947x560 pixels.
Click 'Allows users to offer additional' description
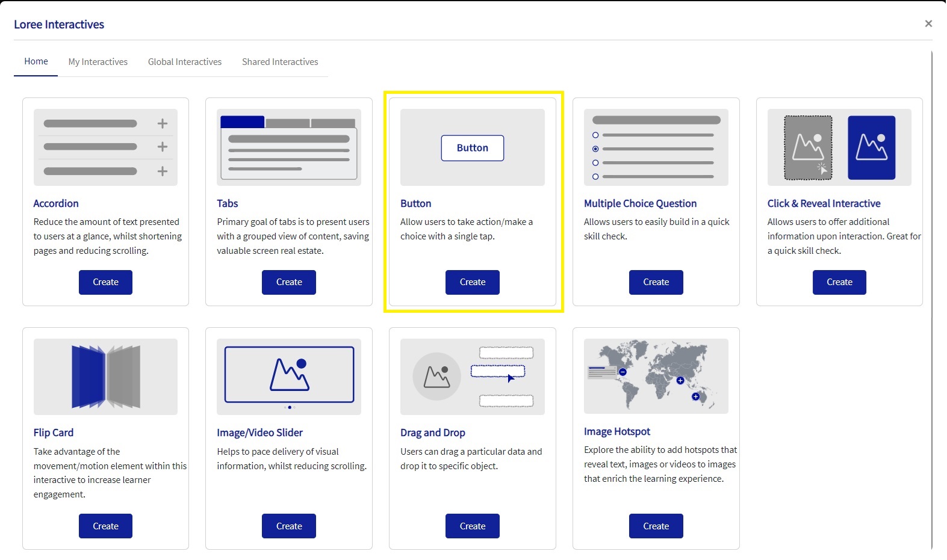[x=844, y=236]
